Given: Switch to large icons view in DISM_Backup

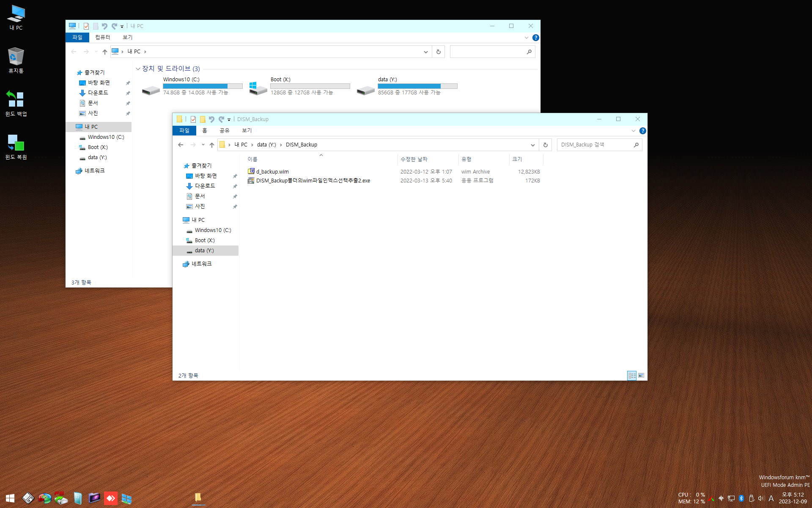Looking at the screenshot, I should pos(641,375).
